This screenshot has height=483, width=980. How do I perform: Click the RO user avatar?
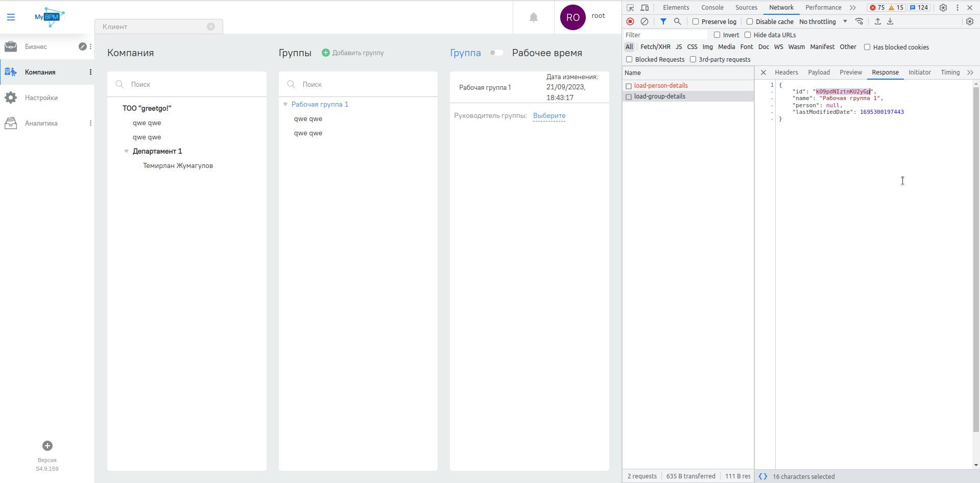pyautogui.click(x=572, y=18)
